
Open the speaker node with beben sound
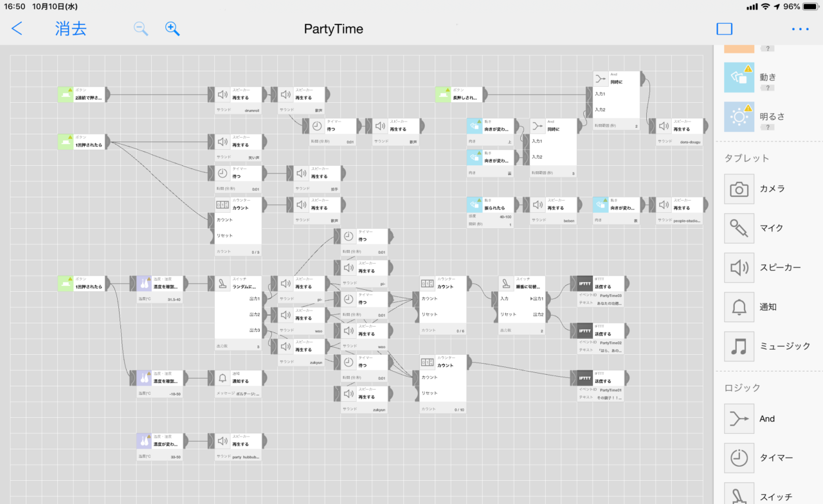[x=554, y=211]
